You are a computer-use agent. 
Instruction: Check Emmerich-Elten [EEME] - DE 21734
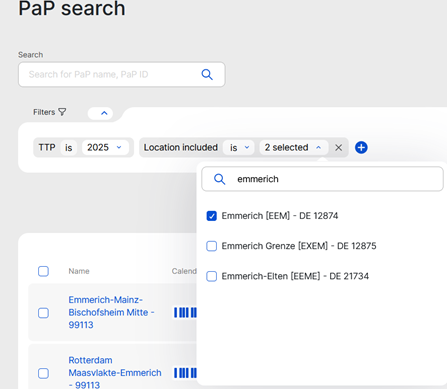(211, 276)
